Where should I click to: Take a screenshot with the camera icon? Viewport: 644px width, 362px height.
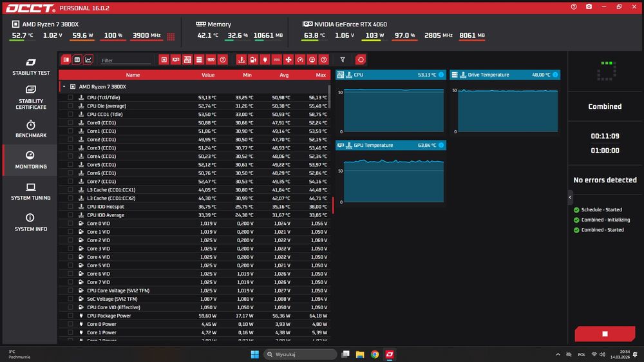pos(589,7)
